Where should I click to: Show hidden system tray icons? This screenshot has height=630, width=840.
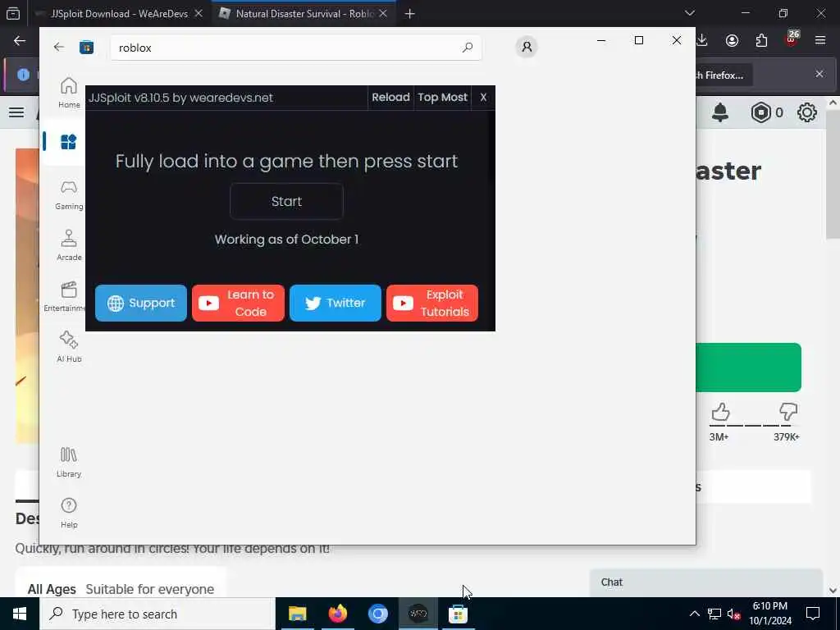click(694, 614)
